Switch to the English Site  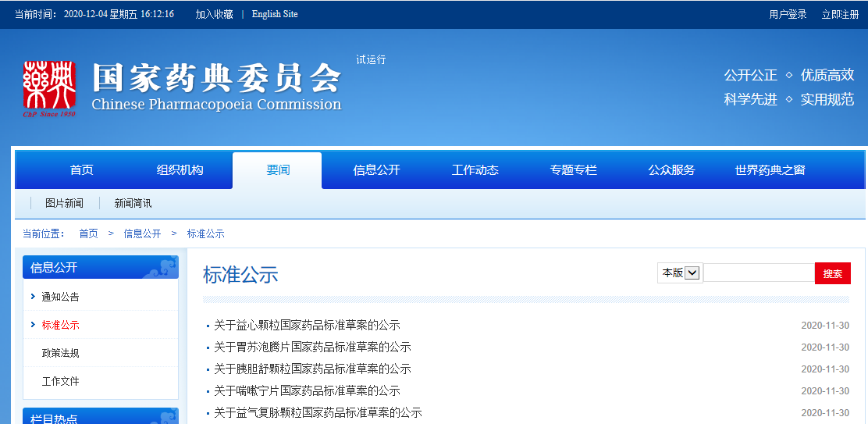[274, 14]
